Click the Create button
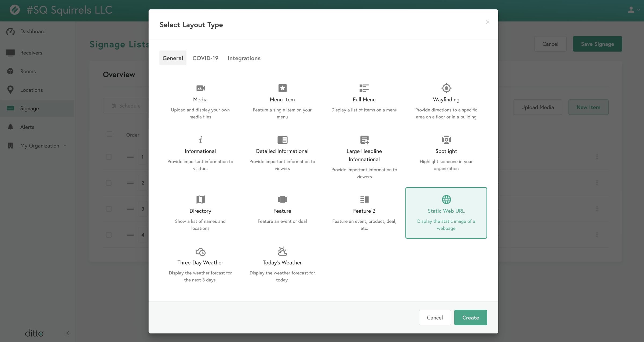 coord(470,317)
